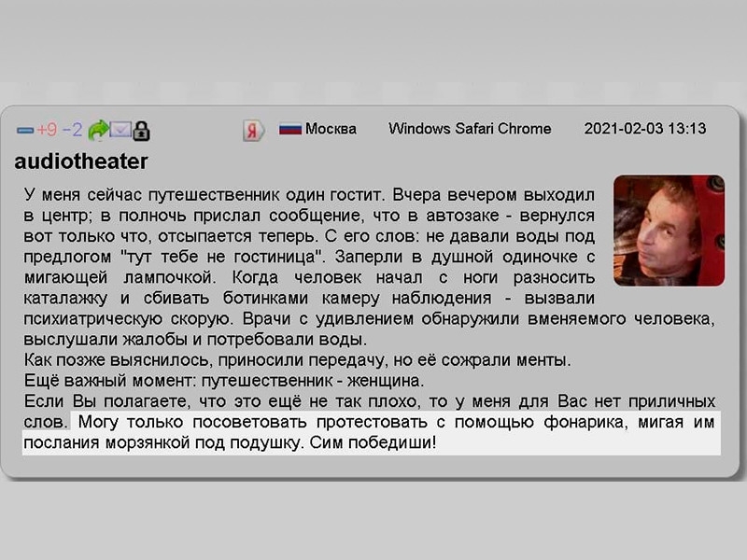
Task: Select the Yandex browser icon
Action: [x=250, y=130]
